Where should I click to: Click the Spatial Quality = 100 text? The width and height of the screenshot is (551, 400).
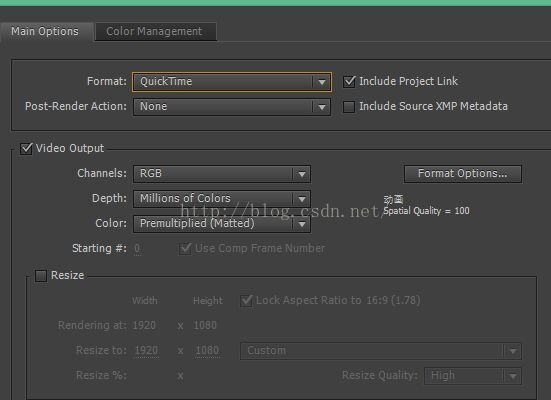click(426, 211)
